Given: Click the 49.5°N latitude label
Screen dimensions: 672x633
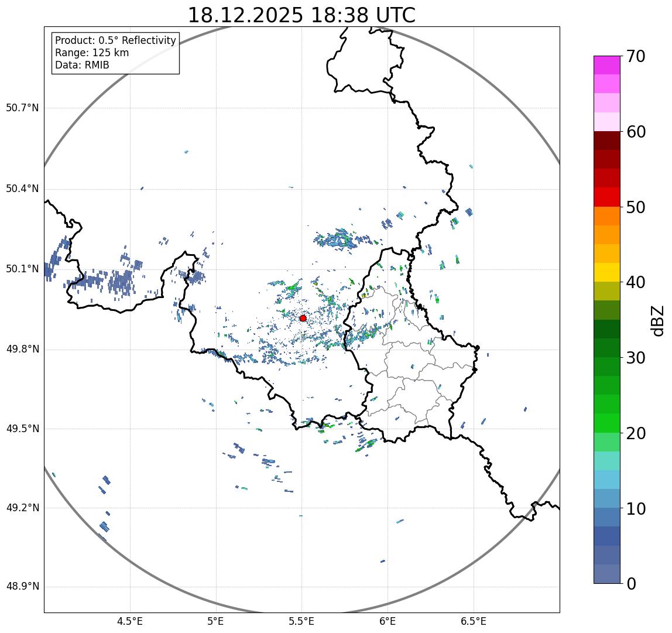Looking at the screenshot, I should tap(22, 429).
